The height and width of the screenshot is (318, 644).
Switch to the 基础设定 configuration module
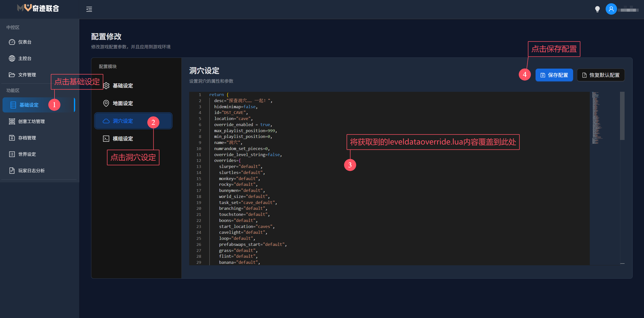click(123, 86)
